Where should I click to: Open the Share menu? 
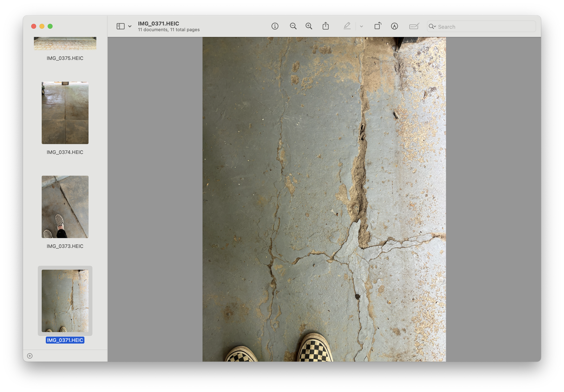[326, 26]
